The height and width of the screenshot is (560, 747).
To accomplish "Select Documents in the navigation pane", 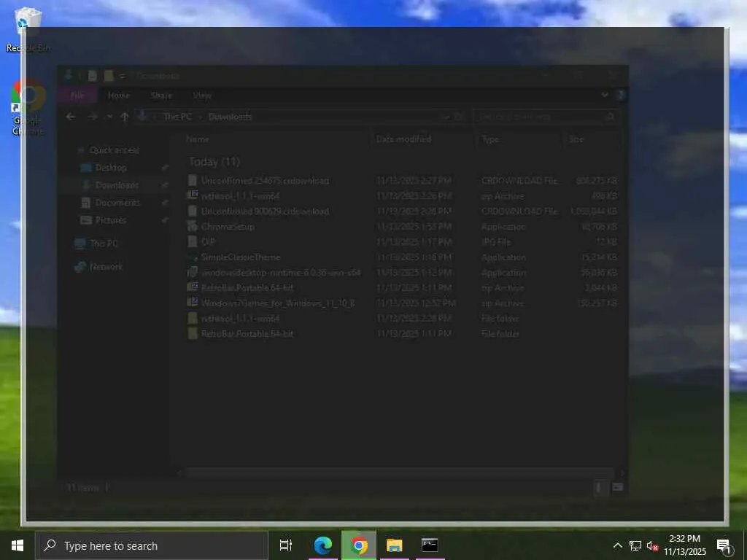I will tap(117, 203).
